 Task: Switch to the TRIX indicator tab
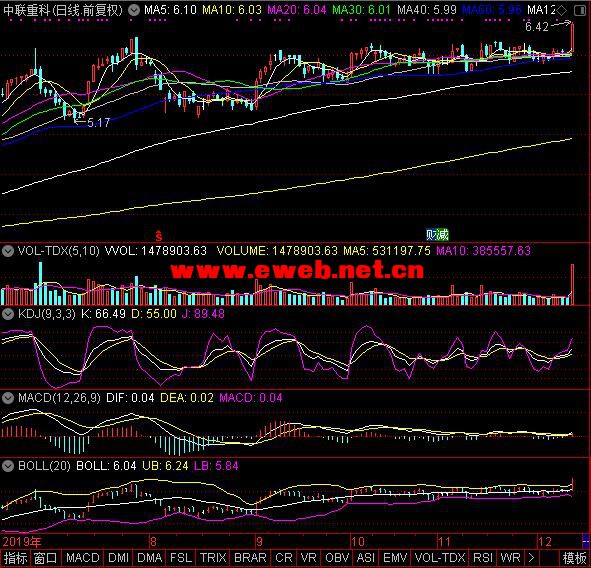[213, 558]
